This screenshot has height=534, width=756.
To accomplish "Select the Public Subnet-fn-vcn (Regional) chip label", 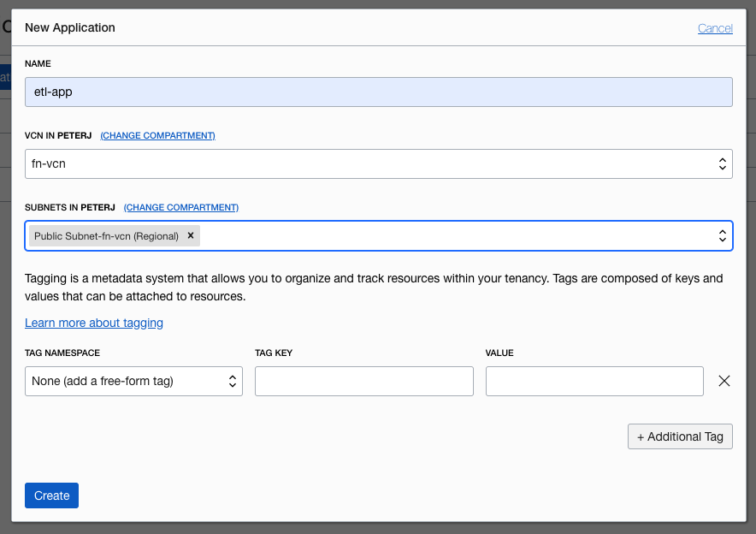I will coord(106,236).
